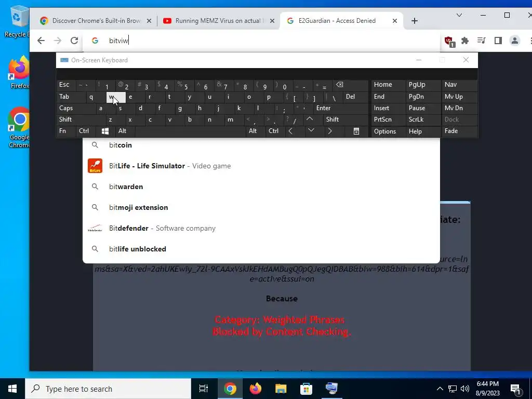Open the Extensions puzzle-piece menu
Image resolution: width=532 pixels, height=399 pixels.
[465, 41]
